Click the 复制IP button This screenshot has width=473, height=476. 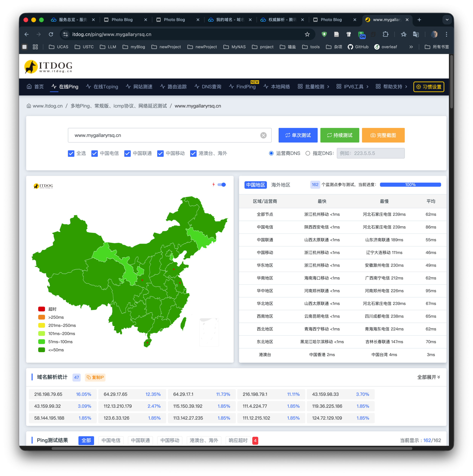95,377
